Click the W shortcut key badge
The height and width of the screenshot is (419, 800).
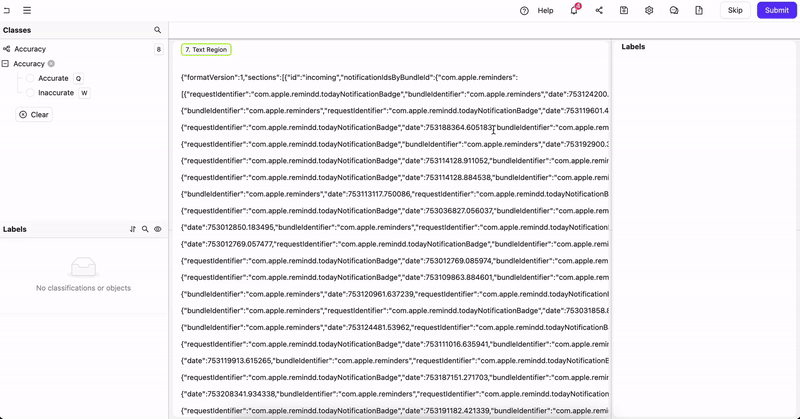point(85,93)
